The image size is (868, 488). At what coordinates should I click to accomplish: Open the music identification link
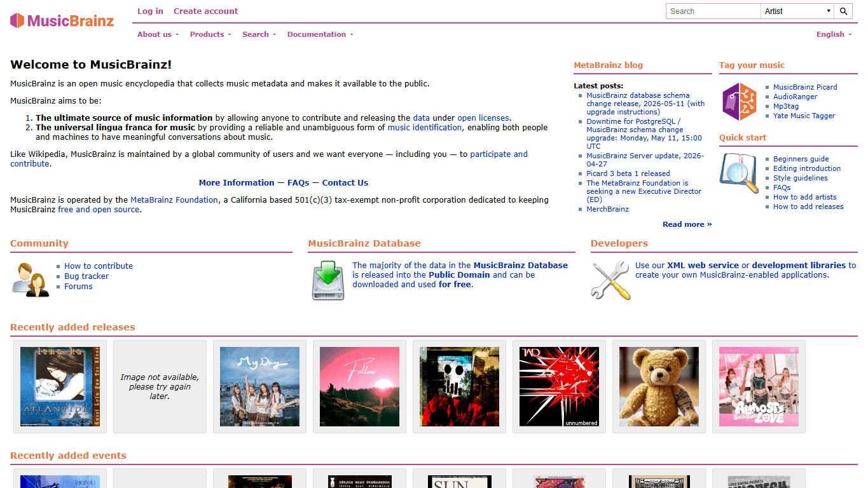click(x=425, y=127)
